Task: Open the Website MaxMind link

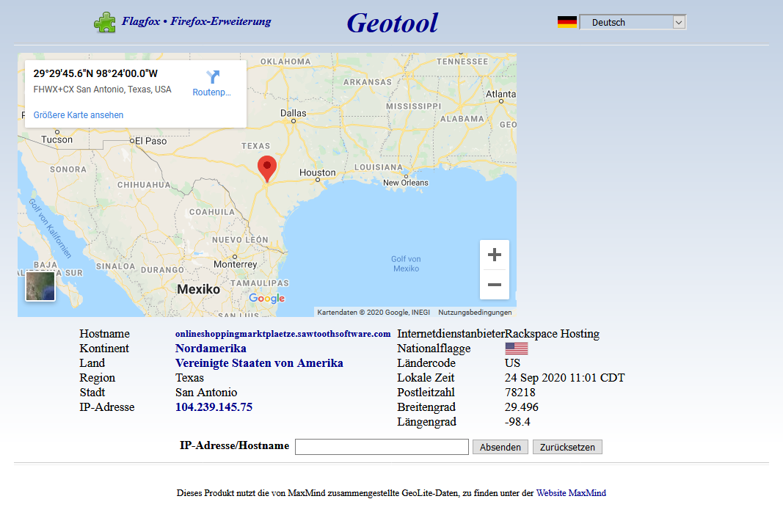Action: [571, 493]
